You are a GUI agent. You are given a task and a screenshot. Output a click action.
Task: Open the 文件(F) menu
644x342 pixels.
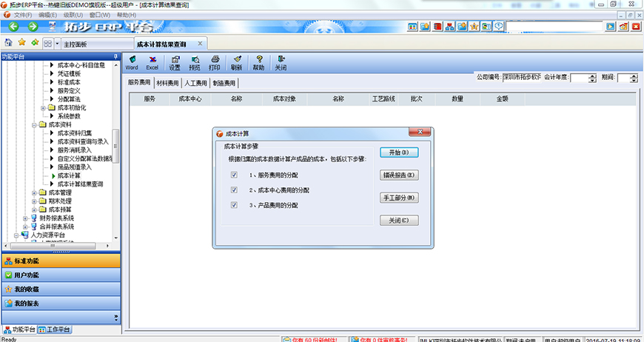(x=22, y=15)
